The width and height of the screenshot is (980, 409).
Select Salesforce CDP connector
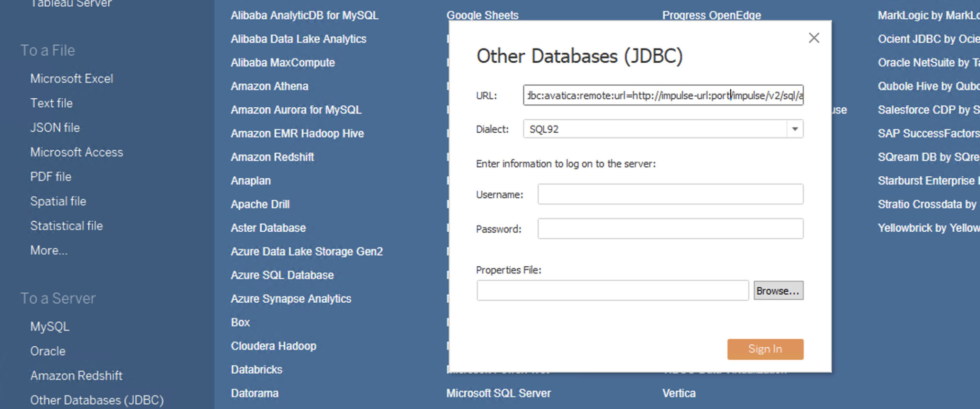pos(929,110)
